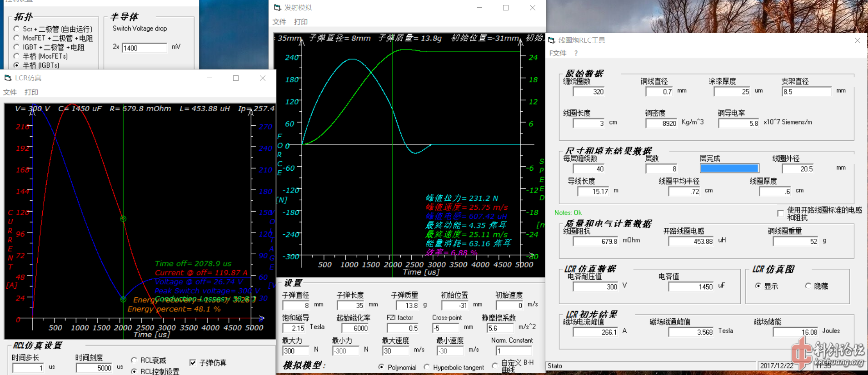Click the 最大速度 field showing 30

[396, 350]
